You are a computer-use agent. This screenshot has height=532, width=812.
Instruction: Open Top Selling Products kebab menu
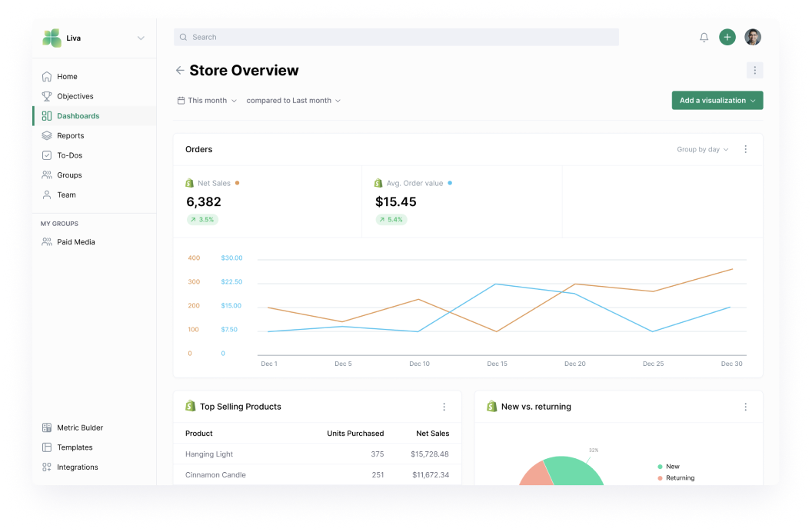pyautogui.click(x=444, y=407)
